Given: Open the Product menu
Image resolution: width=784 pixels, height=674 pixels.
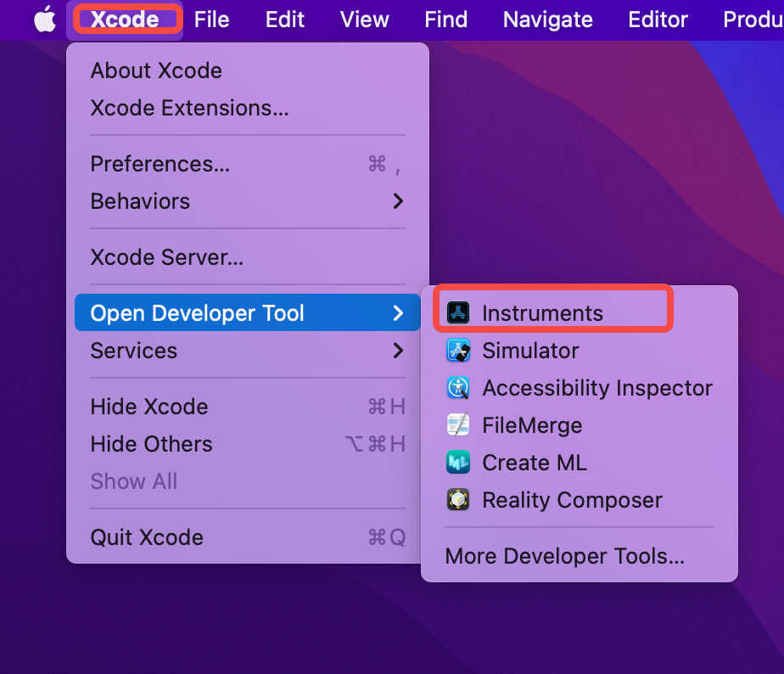Looking at the screenshot, I should [753, 20].
